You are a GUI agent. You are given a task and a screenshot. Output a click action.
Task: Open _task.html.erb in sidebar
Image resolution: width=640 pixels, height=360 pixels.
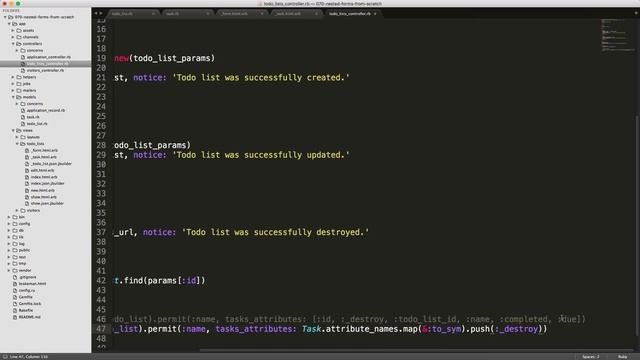(44, 157)
